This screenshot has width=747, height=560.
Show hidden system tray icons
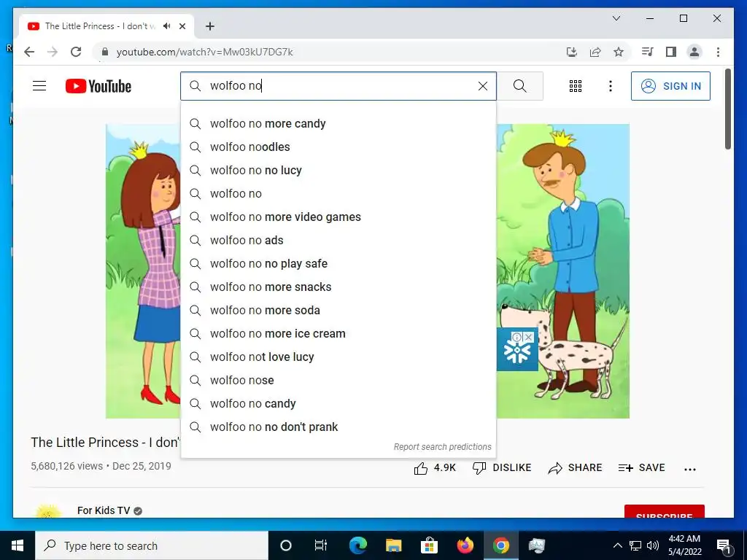point(617,545)
